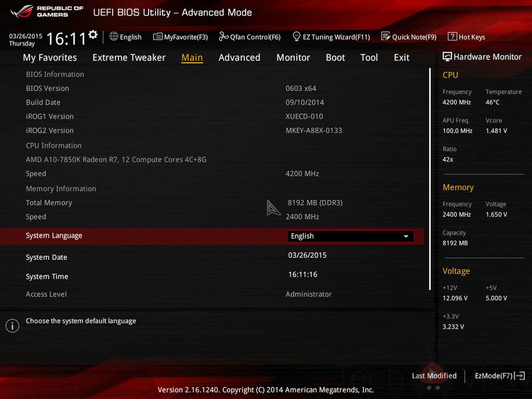Image resolution: width=532 pixels, height=399 pixels.
Task: Go to the Advanced tab
Action: [x=239, y=58]
